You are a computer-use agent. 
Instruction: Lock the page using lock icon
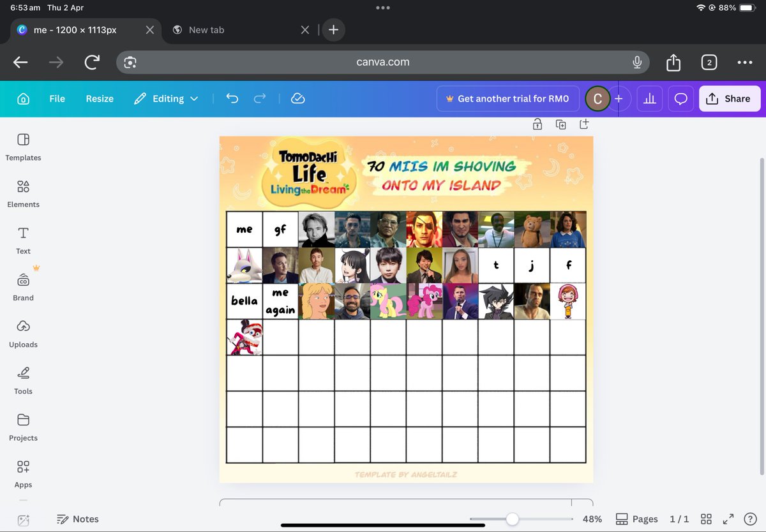point(537,124)
